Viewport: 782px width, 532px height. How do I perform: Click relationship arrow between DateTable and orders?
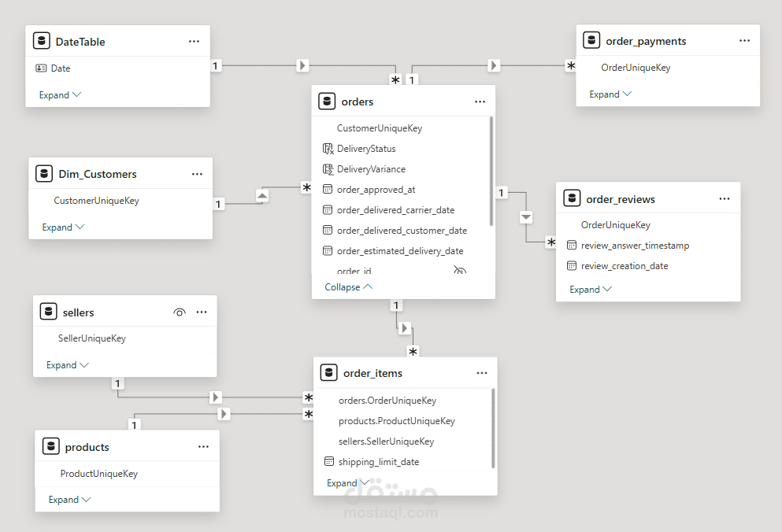point(302,65)
